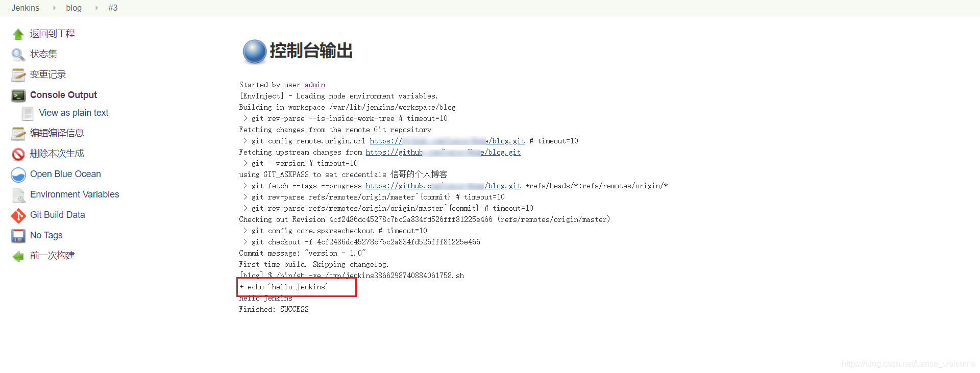Click the green up-arrow icon beside 返回到工程
The height and width of the screenshot is (373, 980).
click(x=18, y=34)
